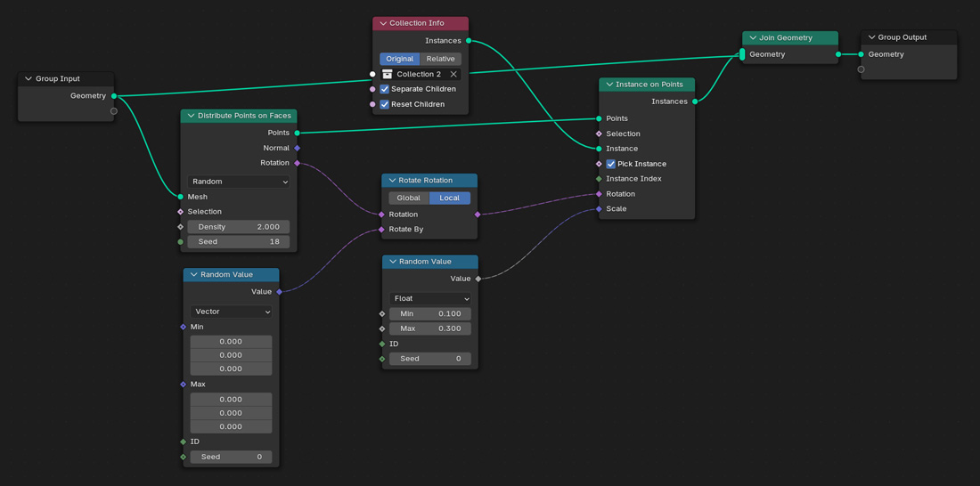
Task: Toggle the Pick Instance checkbox
Action: [611, 164]
